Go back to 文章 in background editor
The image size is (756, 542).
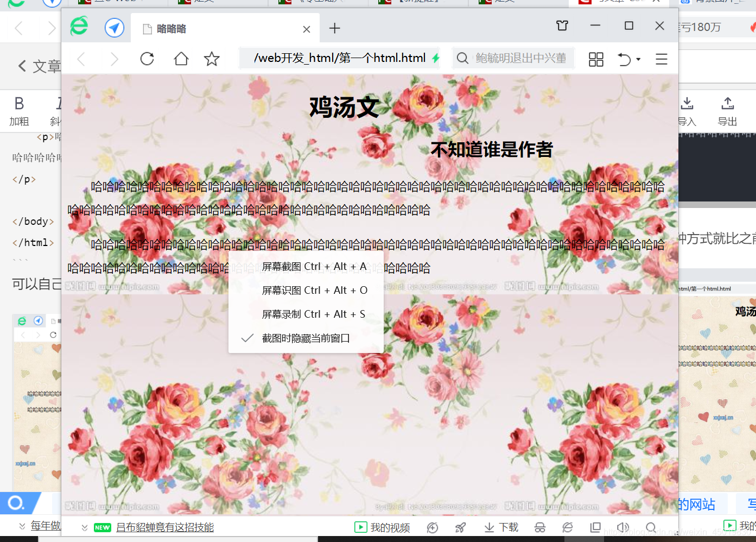[39, 66]
